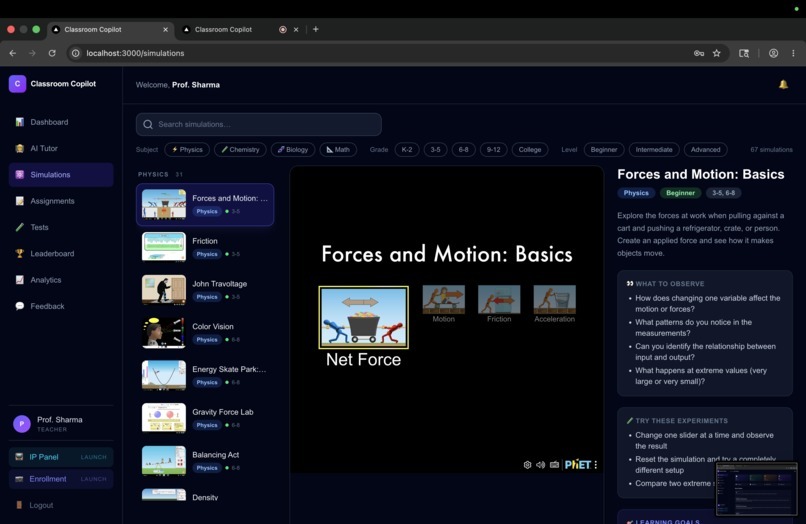Toggle the 6-8 grade filter
Viewport: 806px width, 524px height.
464,150
